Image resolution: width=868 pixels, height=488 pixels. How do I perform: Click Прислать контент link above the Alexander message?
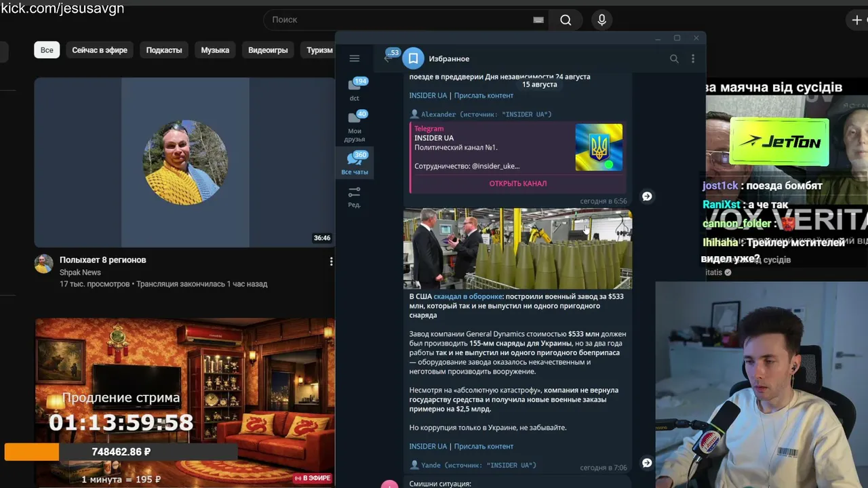click(x=484, y=96)
